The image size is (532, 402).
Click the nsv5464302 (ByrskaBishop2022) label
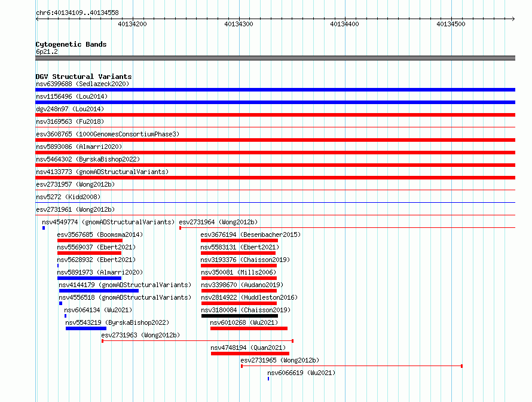pyautogui.click(x=88, y=159)
